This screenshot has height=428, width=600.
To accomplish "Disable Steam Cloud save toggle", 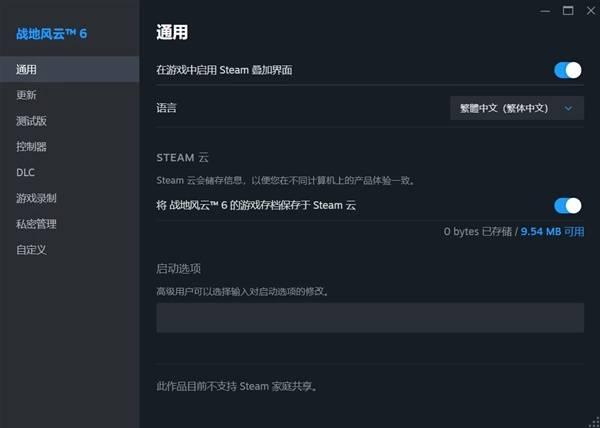I will 567,206.
